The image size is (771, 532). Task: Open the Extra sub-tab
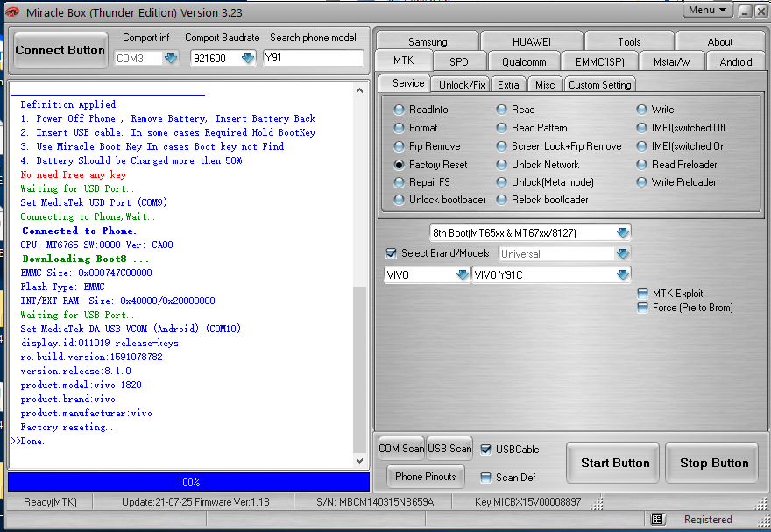coord(508,84)
